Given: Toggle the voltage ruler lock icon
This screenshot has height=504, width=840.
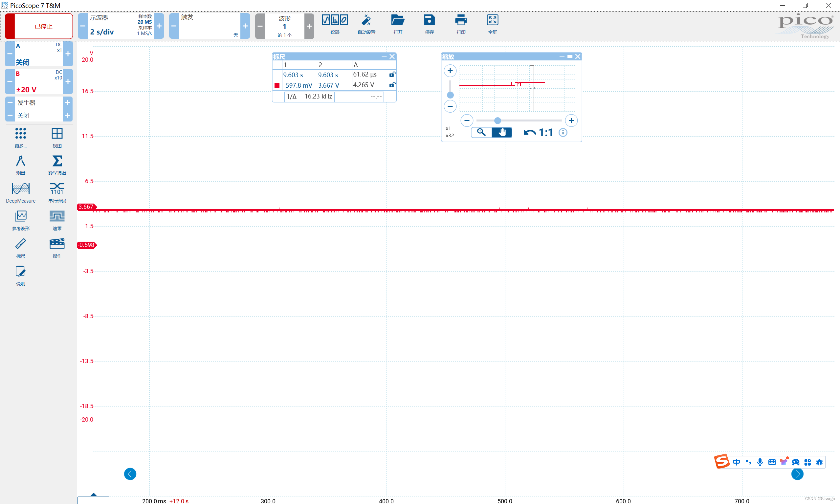Looking at the screenshot, I should click(x=392, y=85).
